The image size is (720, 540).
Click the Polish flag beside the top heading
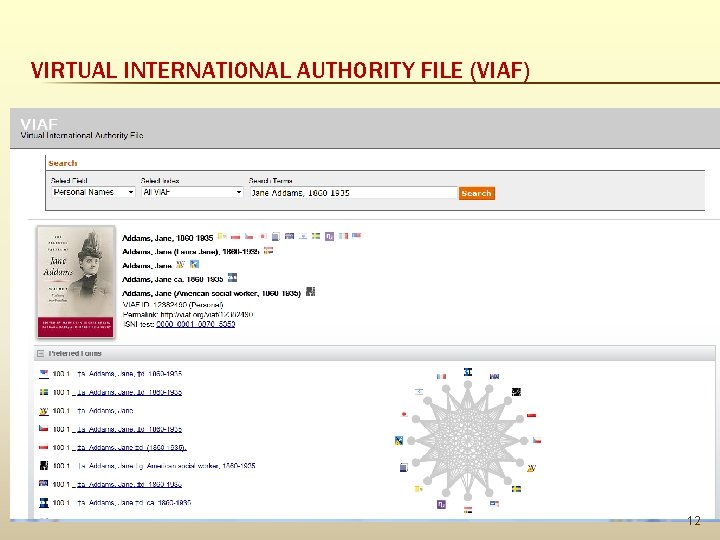pos(236,236)
